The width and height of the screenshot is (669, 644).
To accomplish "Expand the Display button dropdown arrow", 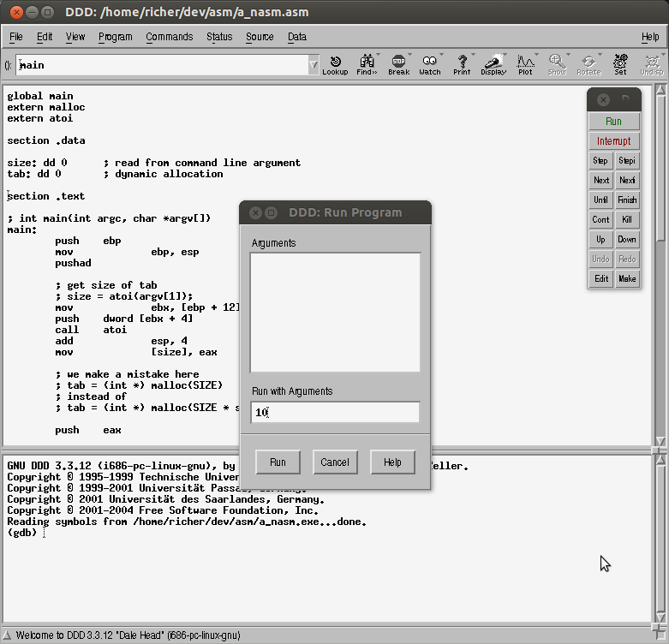I will (x=505, y=55).
